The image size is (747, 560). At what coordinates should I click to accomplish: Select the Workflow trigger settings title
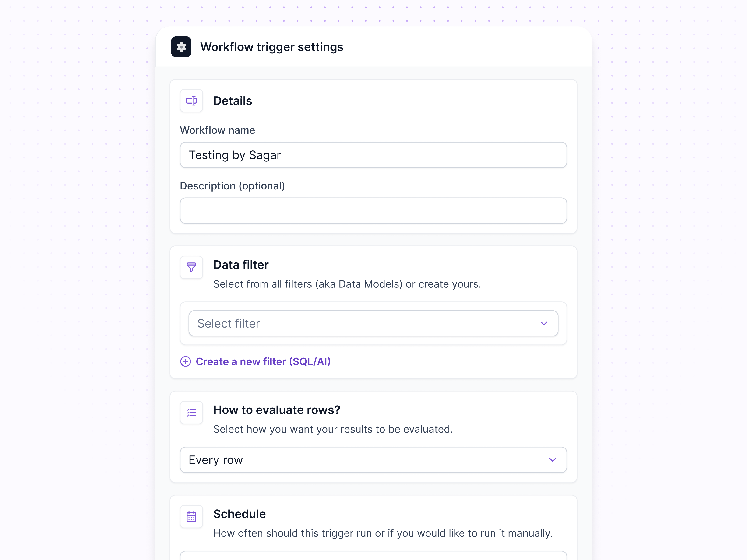point(272,47)
